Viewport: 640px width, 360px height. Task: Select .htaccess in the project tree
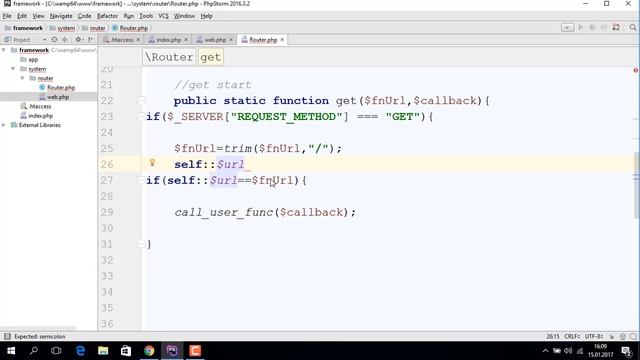tap(40, 106)
